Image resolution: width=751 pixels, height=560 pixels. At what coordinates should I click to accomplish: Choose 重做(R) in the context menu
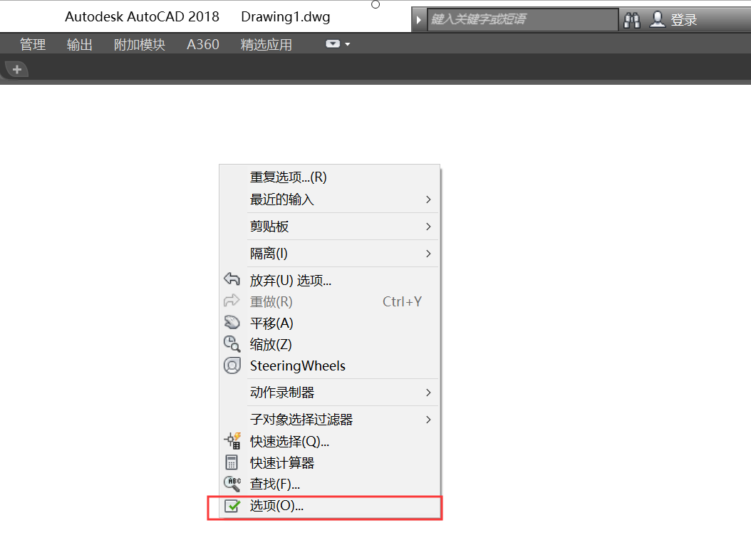click(x=329, y=301)
